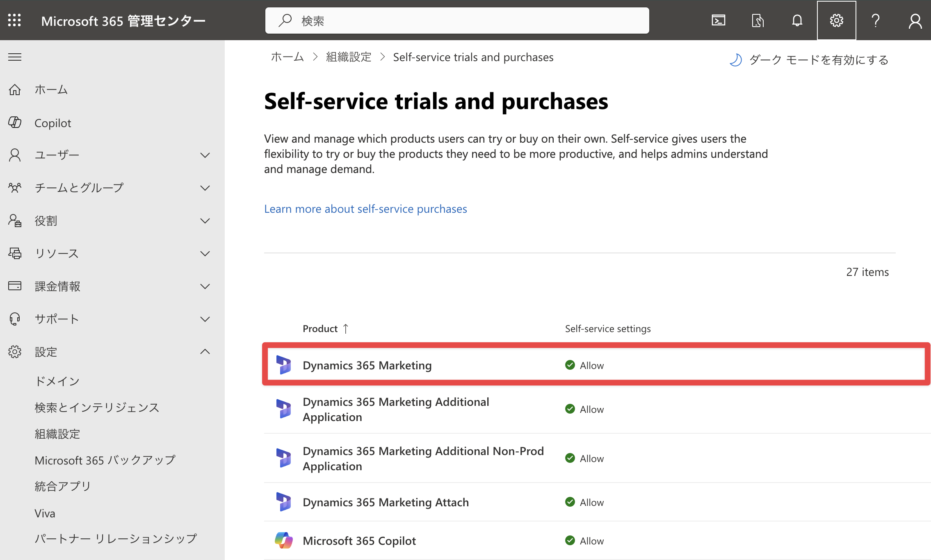The image size is (931, 560).
Task: Click the home icon in sidebar
Action: 15,89
